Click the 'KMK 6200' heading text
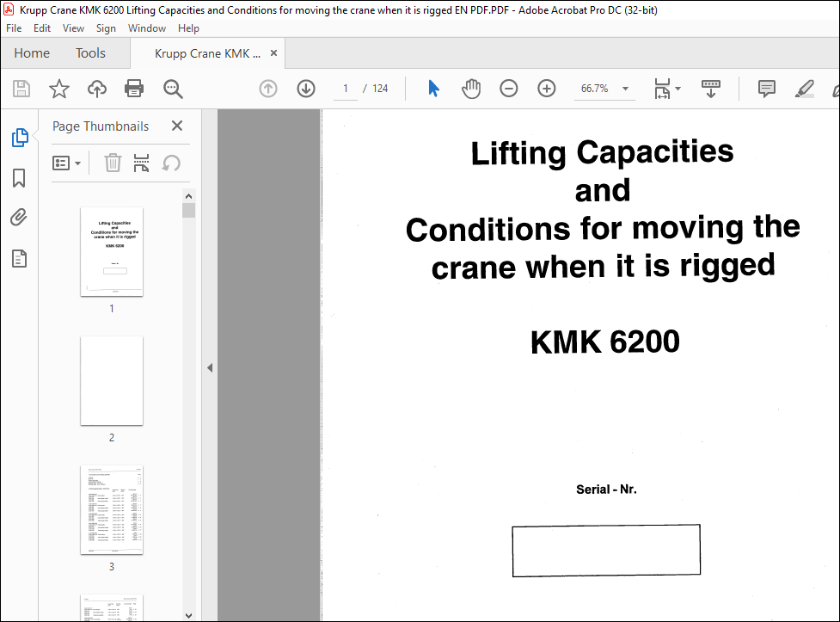Screen dimensions: 840x622 (x=604, y=342)
